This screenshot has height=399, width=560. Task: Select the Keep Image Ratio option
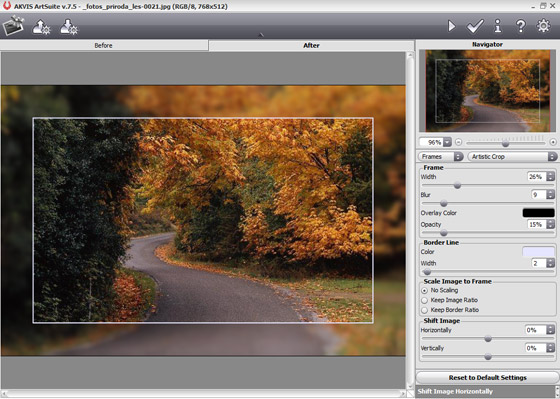pyautogui.click(x=450, y=300)
